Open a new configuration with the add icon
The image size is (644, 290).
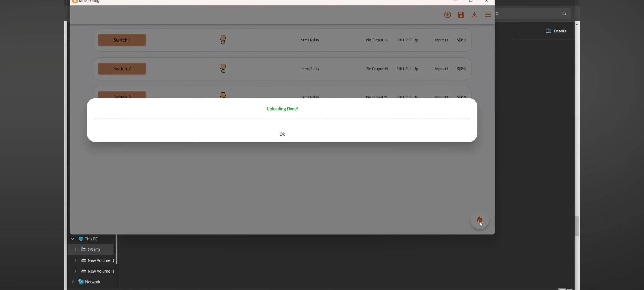tap(448, 15)
